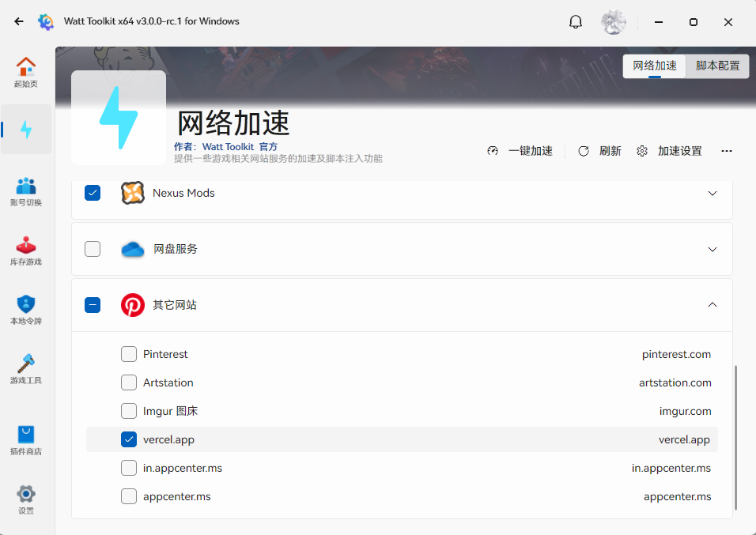Open the more options ellipsis menu
The width and height of the screenshot is (756, 535).
coord(727,151)
